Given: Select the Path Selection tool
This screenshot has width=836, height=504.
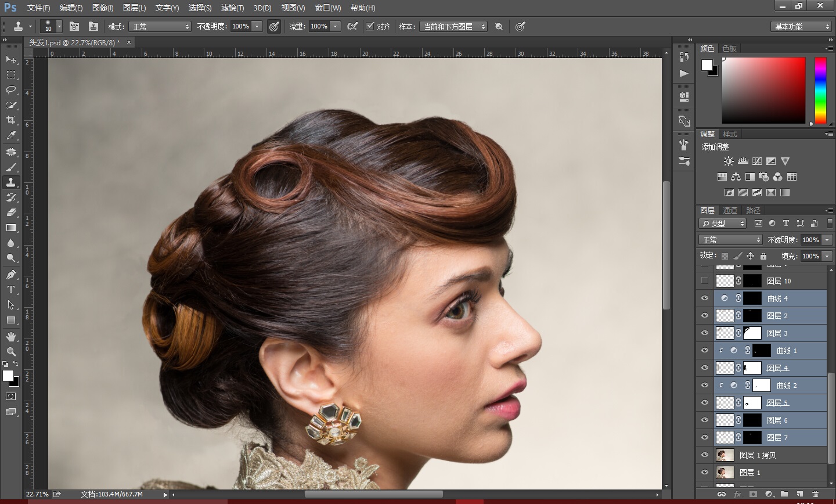Looking at the screenshot, I should 11,305.
